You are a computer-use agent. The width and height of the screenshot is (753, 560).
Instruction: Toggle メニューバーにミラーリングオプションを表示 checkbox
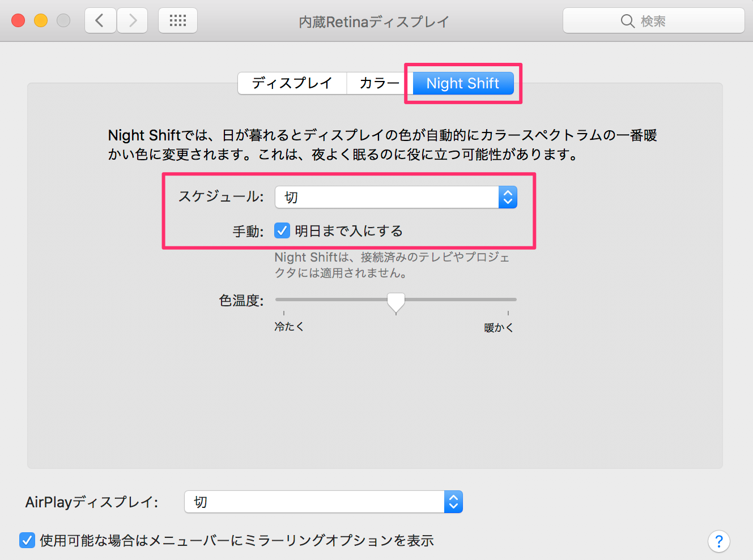pyautogui.click(x=27, y=540)
